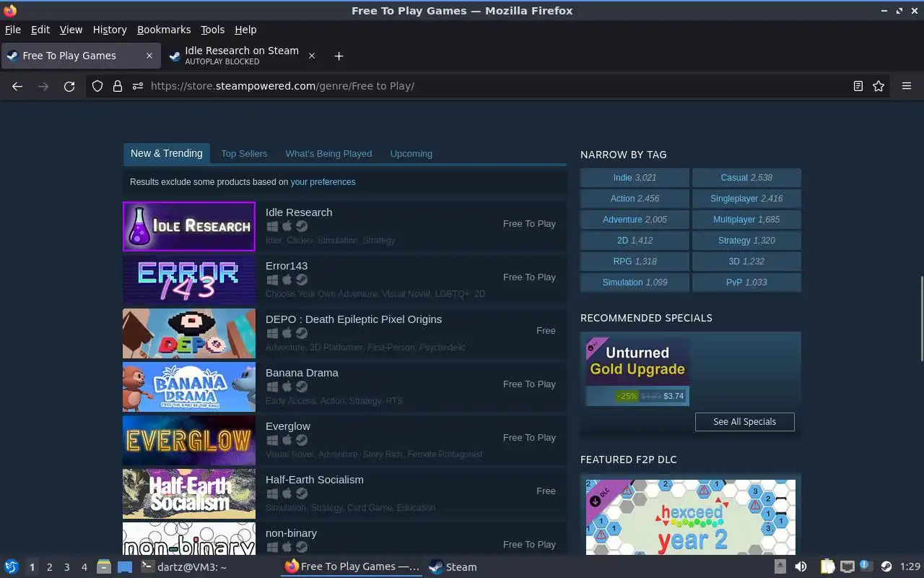Choose the PvP tag filter
This screenshot has width=924, height=578.
[x=746, y=282]
